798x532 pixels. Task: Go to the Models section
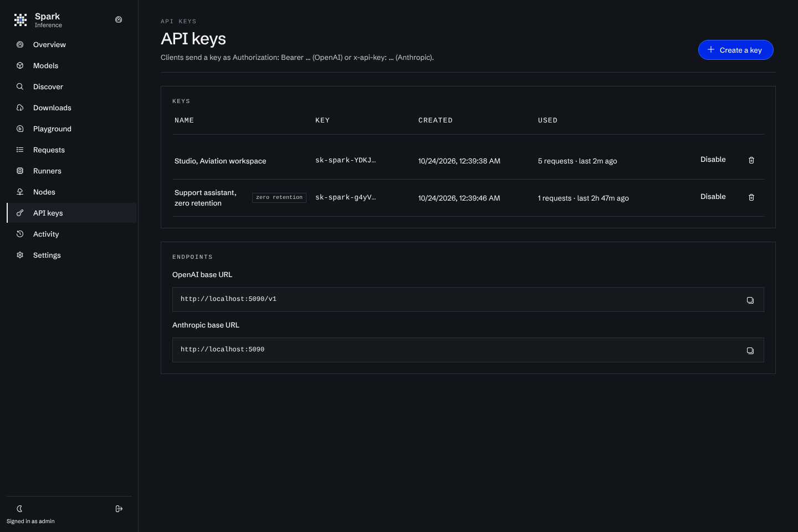pos(71,65)
